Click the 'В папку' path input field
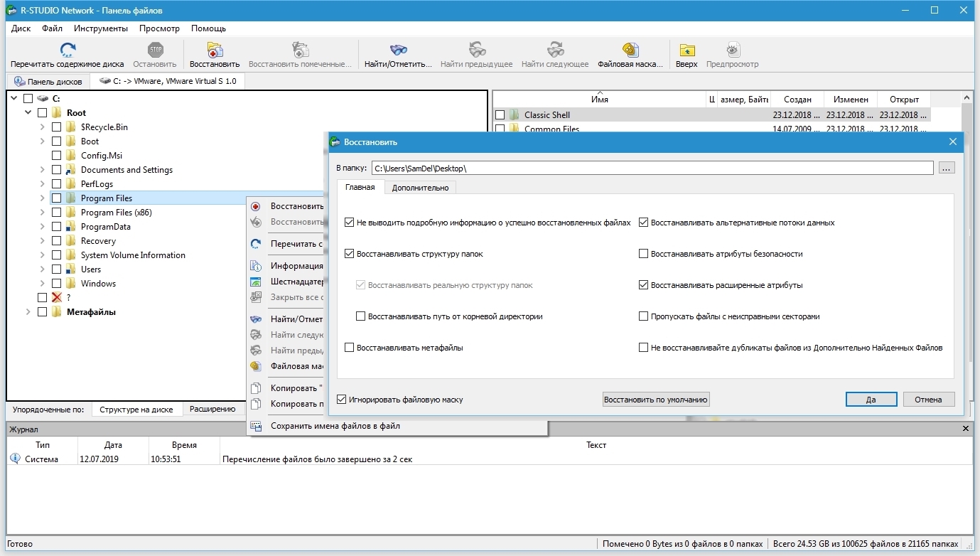This screenshot has width=980, height=556. coord(652,168)
